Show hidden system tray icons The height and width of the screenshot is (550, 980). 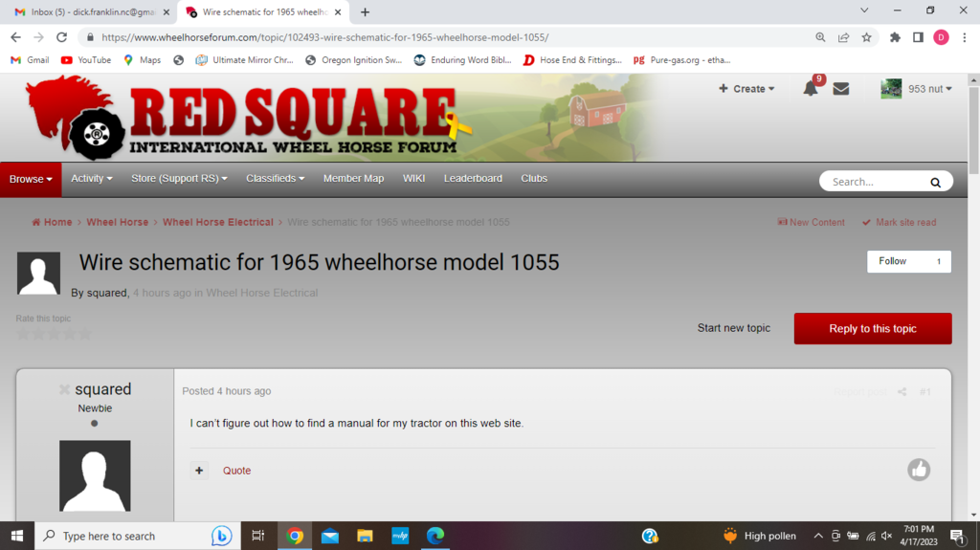817,536
